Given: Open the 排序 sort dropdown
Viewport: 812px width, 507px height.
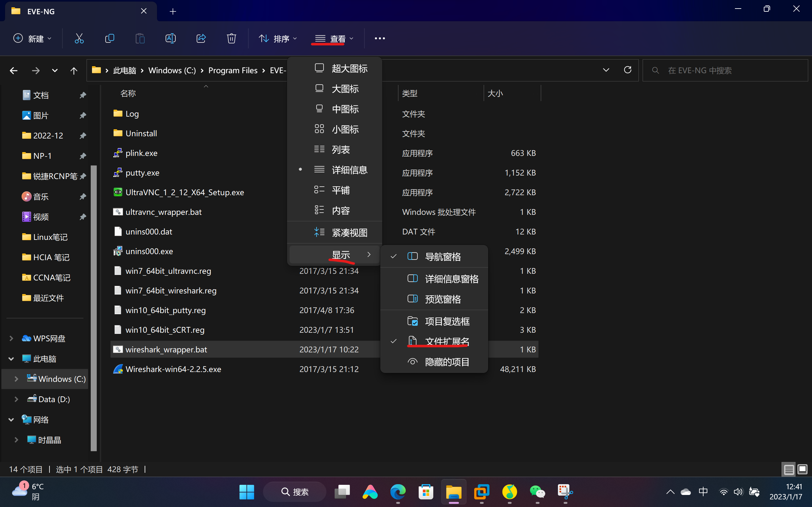Looking at the screenshot, I should (x=278, y=39).
